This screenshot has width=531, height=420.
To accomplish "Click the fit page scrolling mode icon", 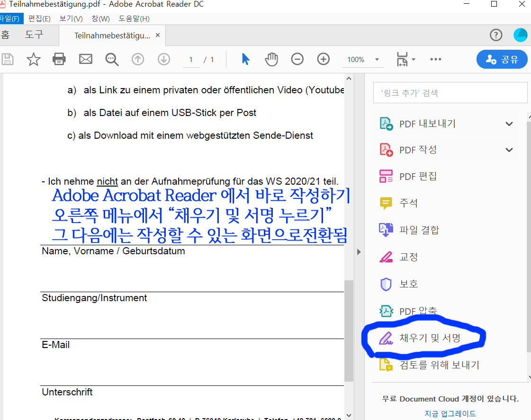I will point(402,59).
